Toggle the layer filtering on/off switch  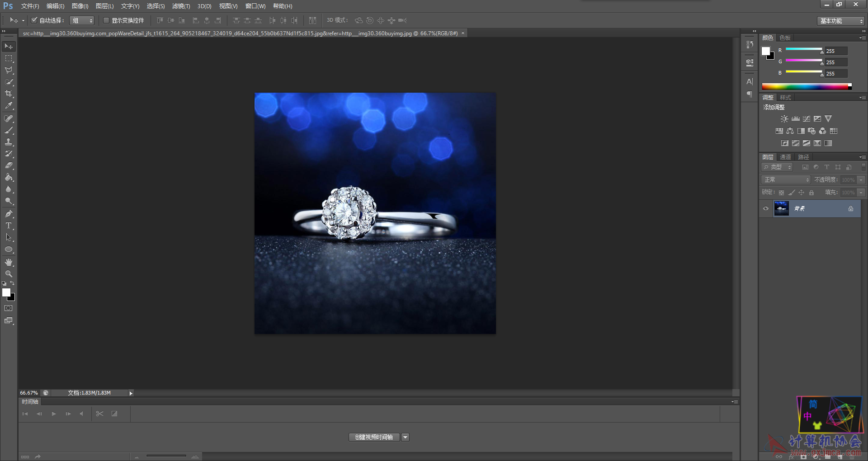pos(863,167)
